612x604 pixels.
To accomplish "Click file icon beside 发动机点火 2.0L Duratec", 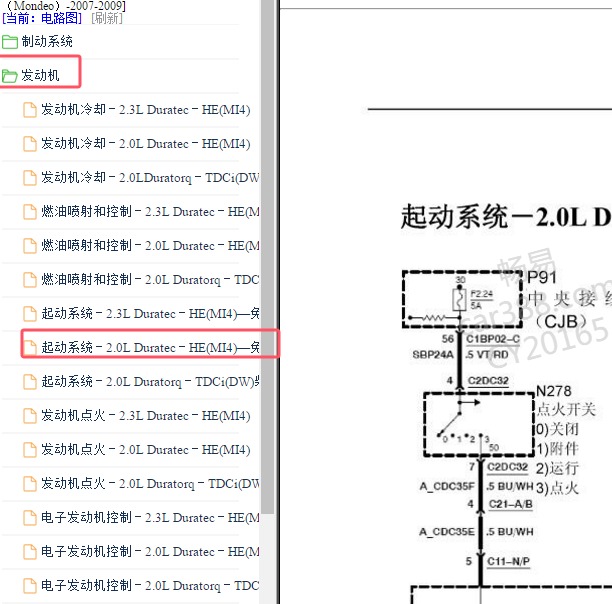I will [x=30, y=450].
